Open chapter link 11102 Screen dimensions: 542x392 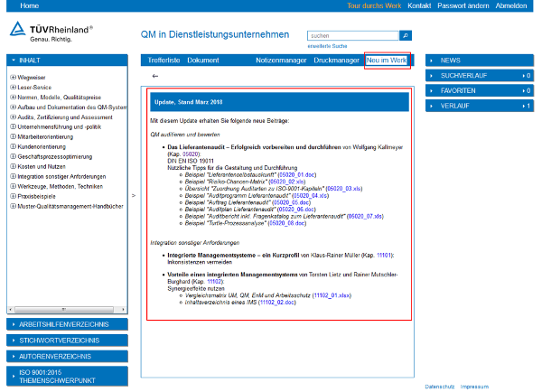(x=214, y=282)
